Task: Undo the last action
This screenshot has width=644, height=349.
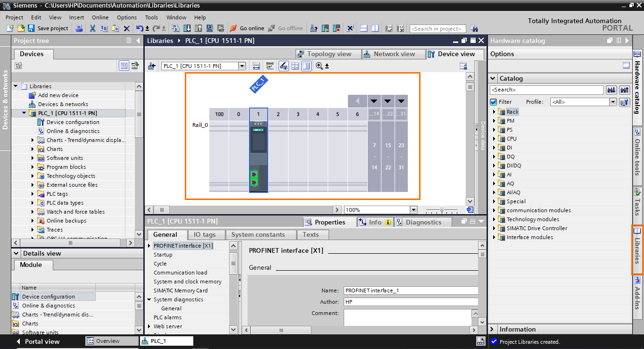Action: (140, 28)
